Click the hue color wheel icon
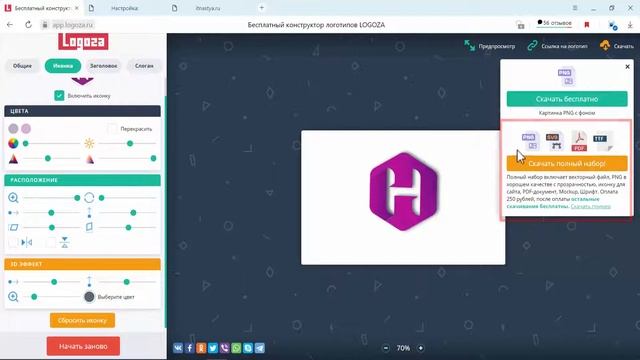 (13, 143)
